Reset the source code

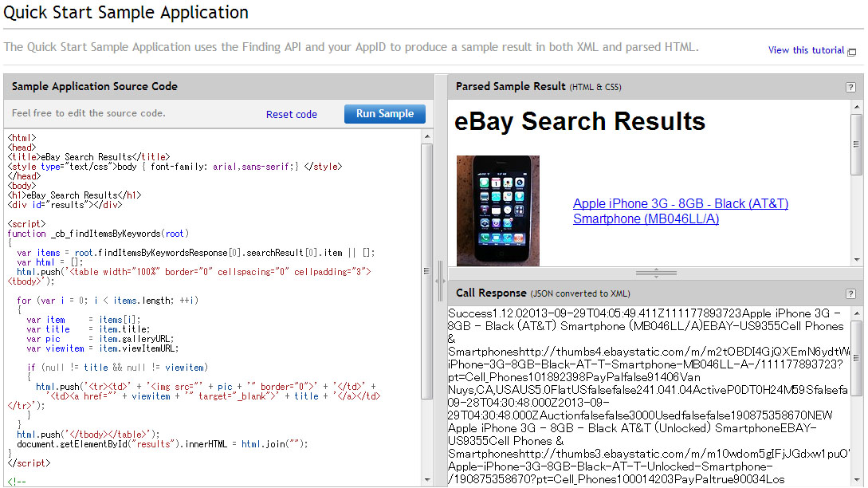[291, 114]
